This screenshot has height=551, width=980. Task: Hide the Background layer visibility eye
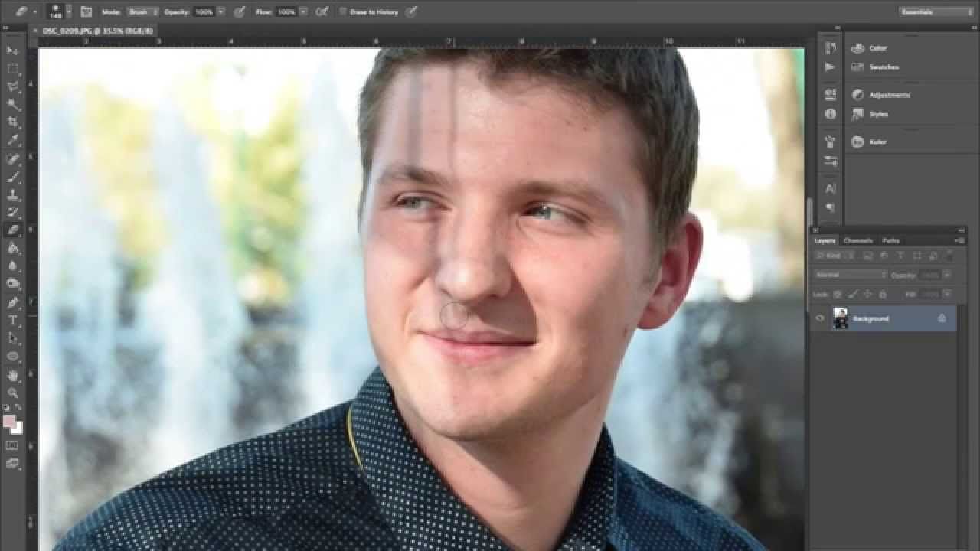tap(820, 318)
